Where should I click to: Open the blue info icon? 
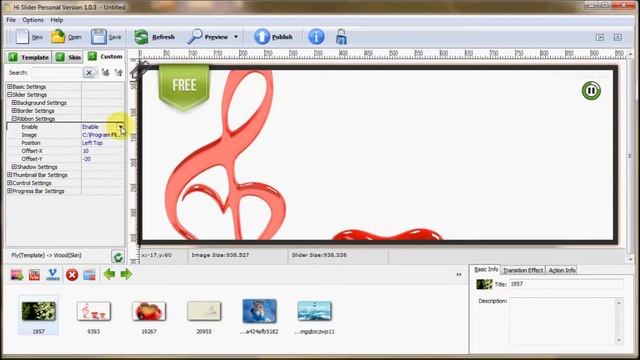click(316, 37)
